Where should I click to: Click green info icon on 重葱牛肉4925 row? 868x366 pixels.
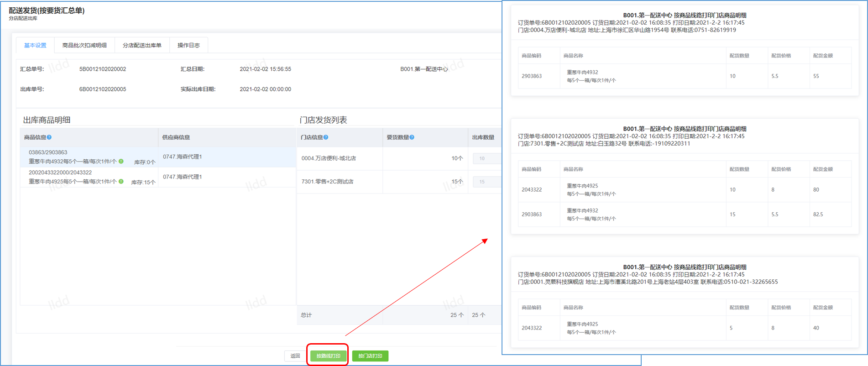(121, 181)
